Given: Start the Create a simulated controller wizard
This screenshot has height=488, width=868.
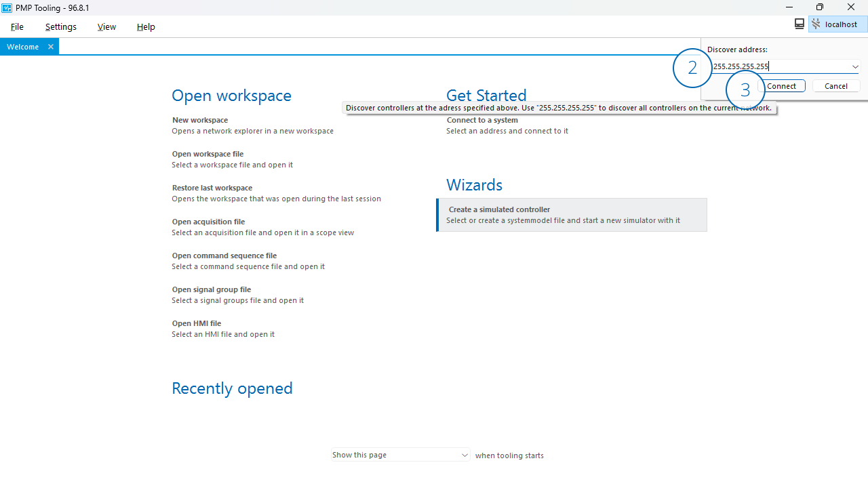Looking at the screenshot, I should pos(499,209).
